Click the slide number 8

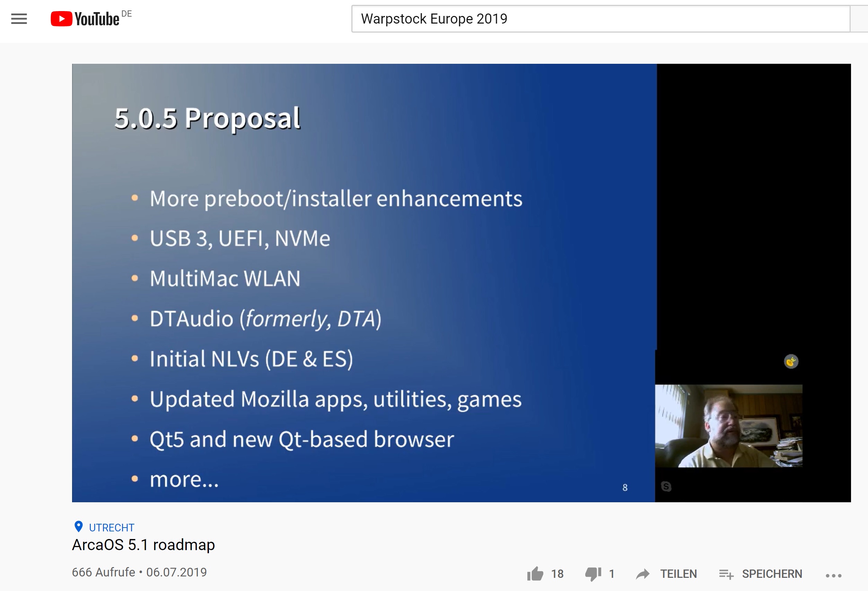[625, 487]
